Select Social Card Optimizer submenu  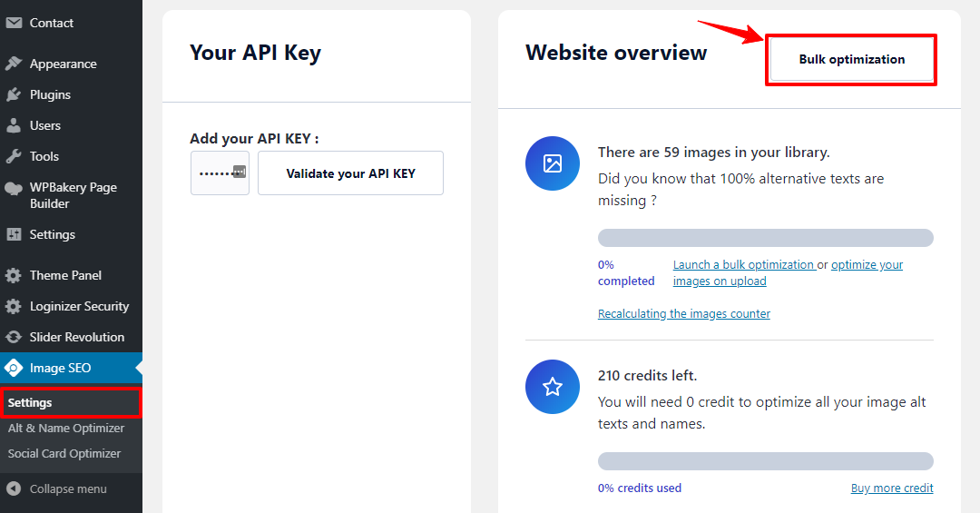[x=64, y=454]
